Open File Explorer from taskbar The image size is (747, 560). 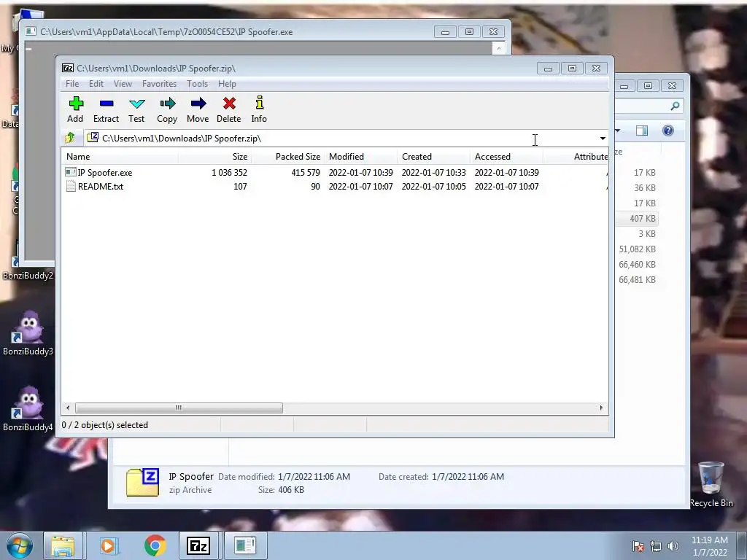click(63, 545)
